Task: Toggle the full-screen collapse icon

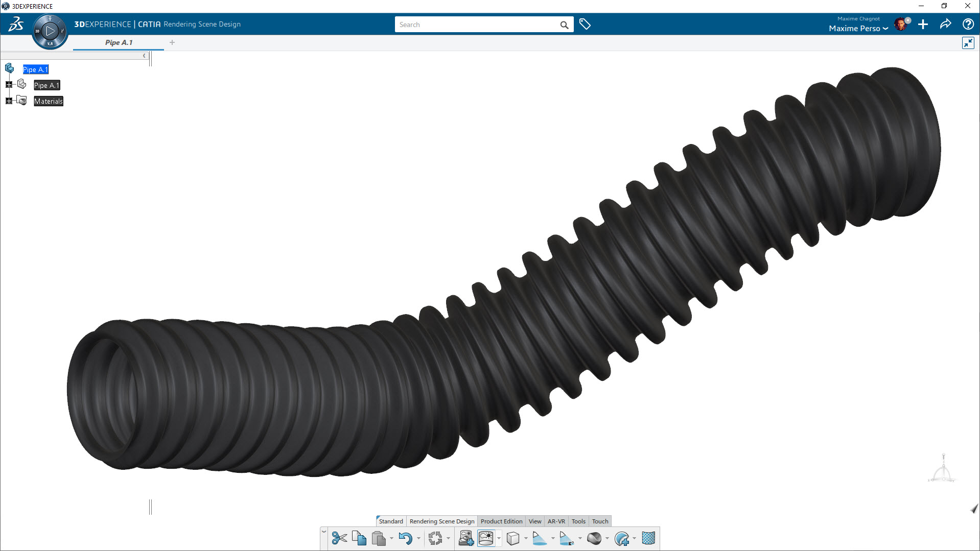Action: coord(968,43)
